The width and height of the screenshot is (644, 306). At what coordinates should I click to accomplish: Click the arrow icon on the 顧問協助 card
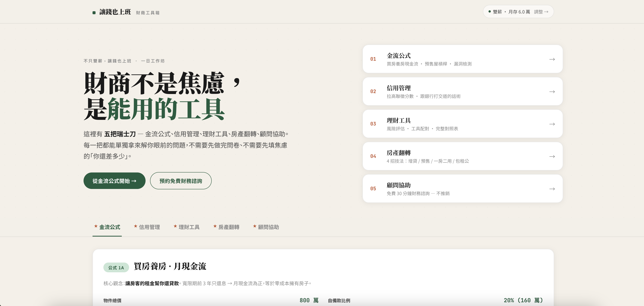click(552, 189)
